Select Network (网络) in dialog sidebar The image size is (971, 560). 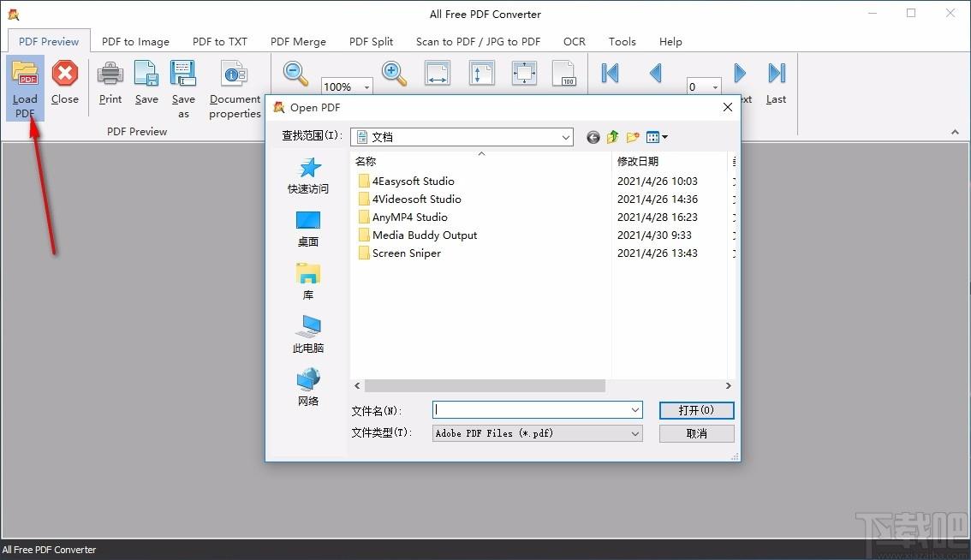coord(307,388)
